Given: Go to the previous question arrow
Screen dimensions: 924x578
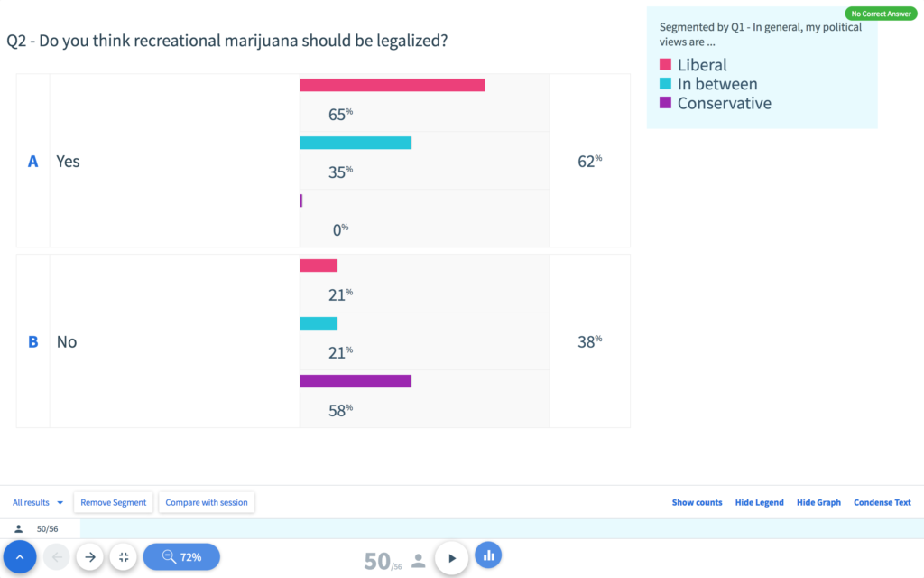Looking at the screenshot, I should [x=57, y=557].
